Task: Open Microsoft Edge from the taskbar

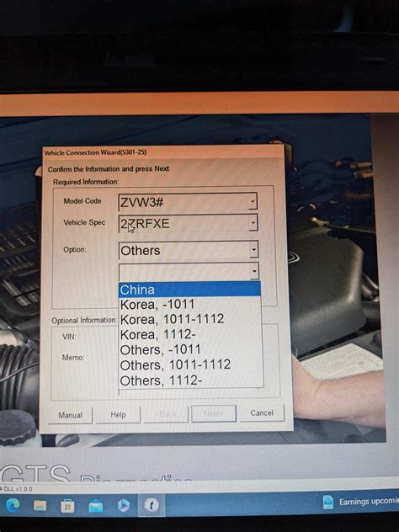Action: click(x=13, y=506)
